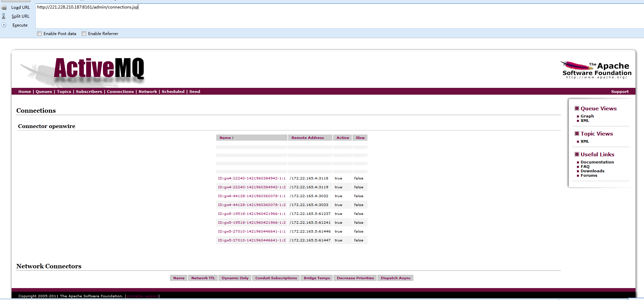Open Topic Views XML link
The image size is (644, 300).
click(x=585, y=141)
